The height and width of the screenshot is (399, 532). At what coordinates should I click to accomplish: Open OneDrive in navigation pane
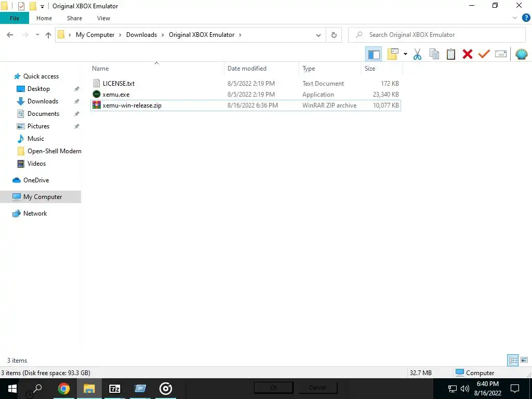(36, 180)
